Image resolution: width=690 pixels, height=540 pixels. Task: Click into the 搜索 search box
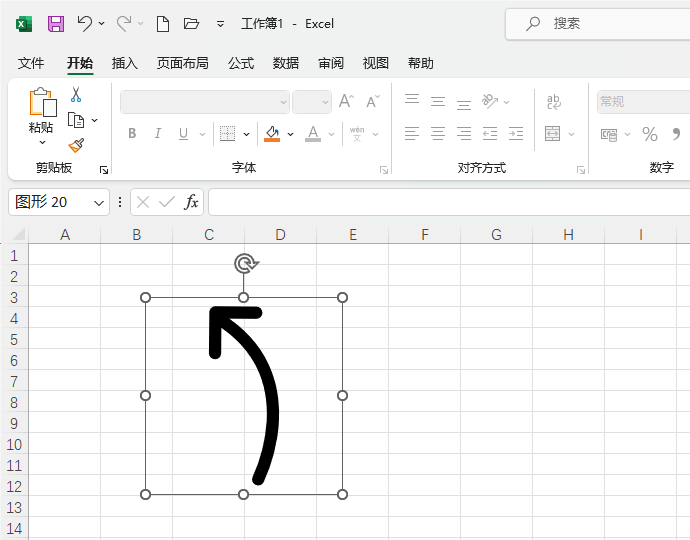[x=598, y=24]
